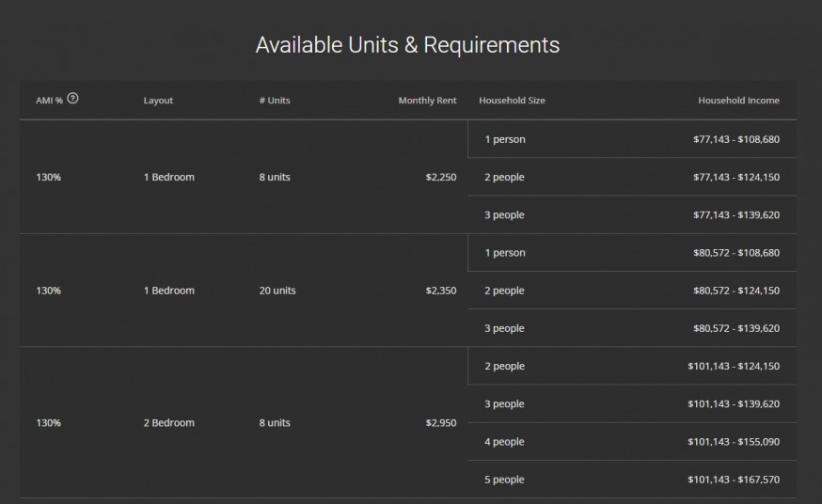Screen dimensions: 822x504
Task: Click the Household Size column header
Action: pos(512,101)
